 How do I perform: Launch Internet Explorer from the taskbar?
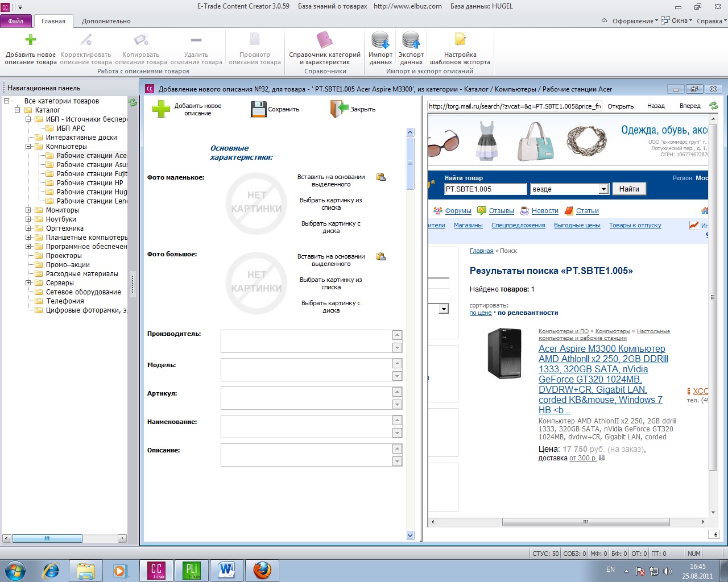pyautogui.click(x=51, y=570)
